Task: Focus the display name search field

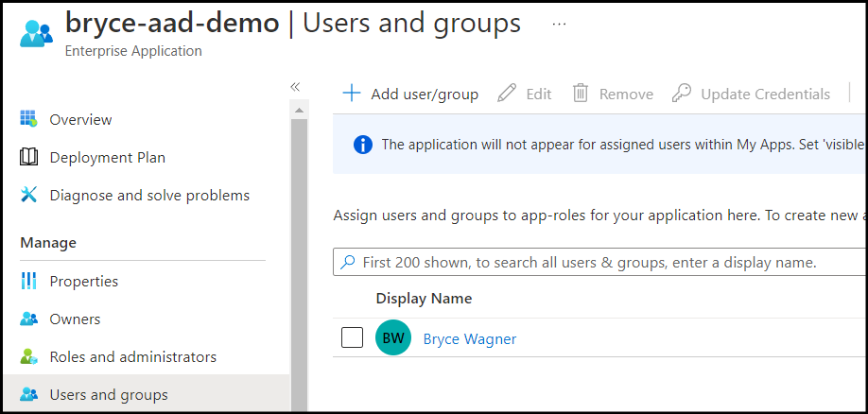Action: 599,262
